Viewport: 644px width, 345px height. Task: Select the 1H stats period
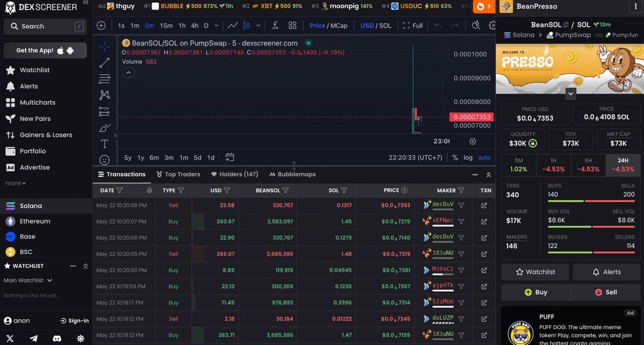[553, 165]
